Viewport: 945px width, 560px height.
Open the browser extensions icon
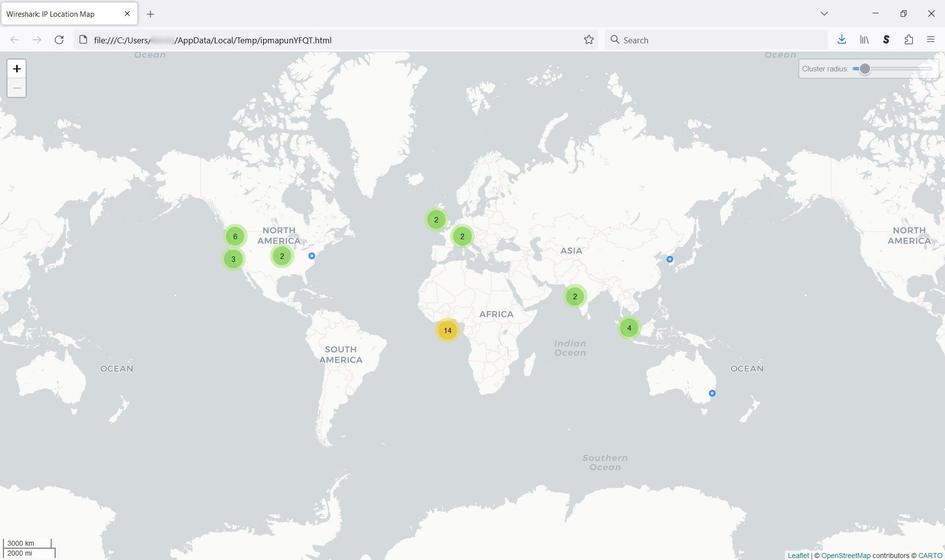[909, 40]
